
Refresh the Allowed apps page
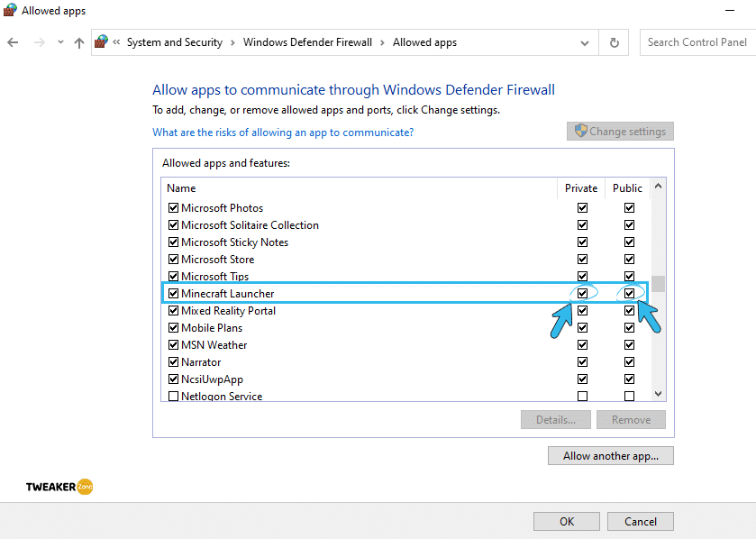pyautogui.click(x=615, y=42)
